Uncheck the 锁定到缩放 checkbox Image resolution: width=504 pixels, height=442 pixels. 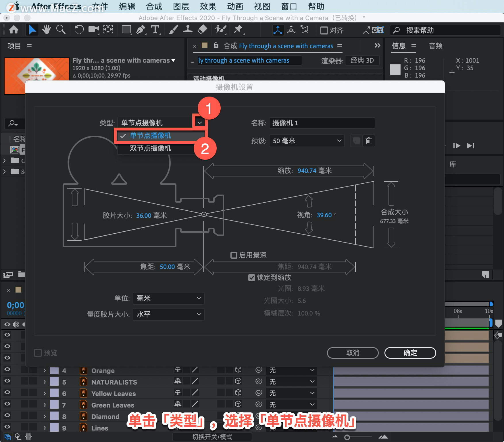click(251, 278)
